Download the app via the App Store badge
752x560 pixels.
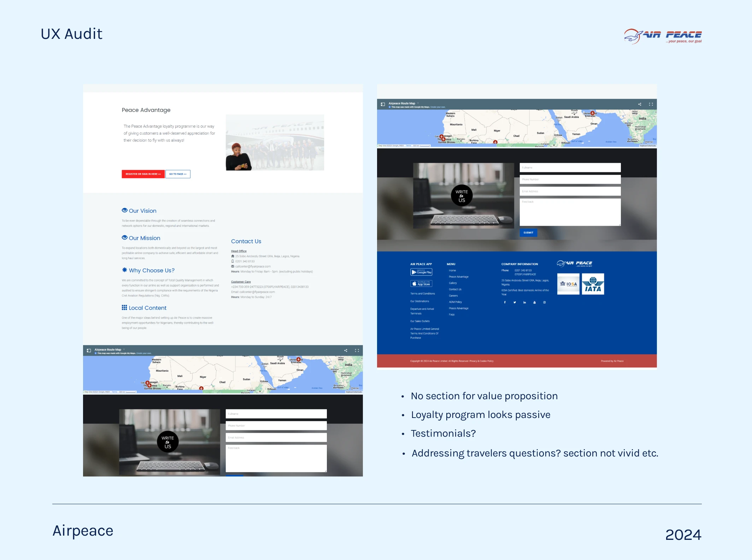[x=421, y=283]
